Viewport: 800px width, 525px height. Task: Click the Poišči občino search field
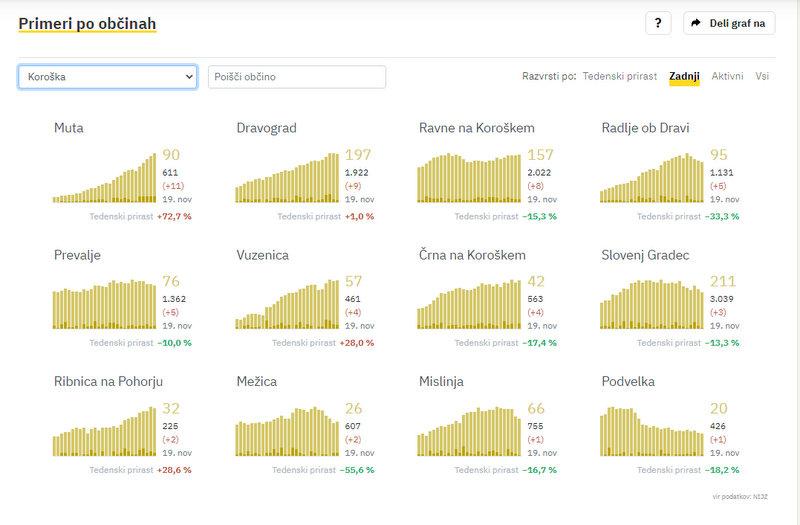296,77
